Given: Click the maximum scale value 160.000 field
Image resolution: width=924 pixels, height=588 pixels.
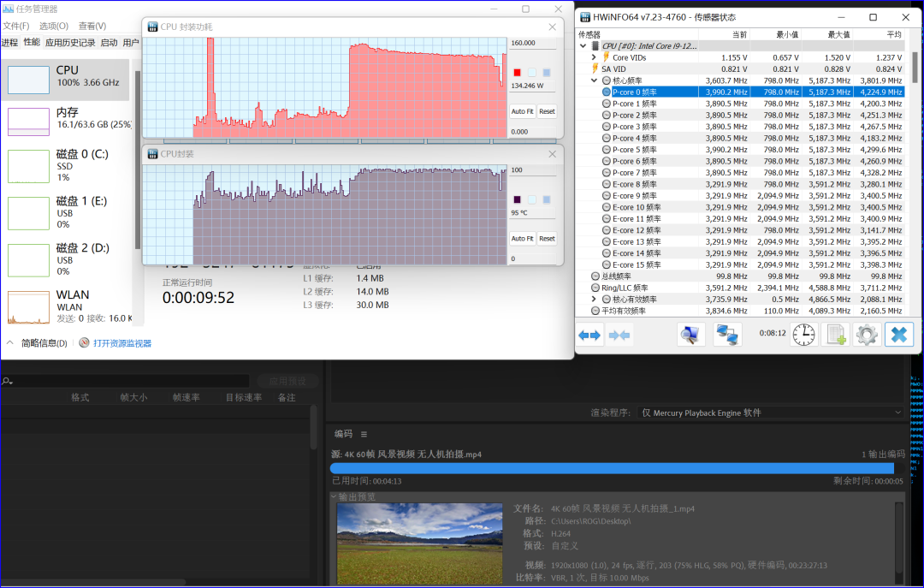Looking at the screenshot, I should click(532, 43).
